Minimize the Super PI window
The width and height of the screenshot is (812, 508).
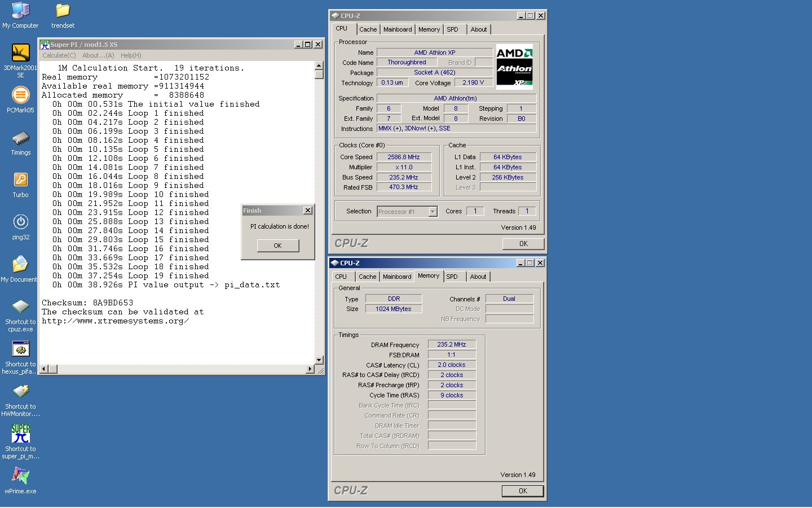point(298,44)
